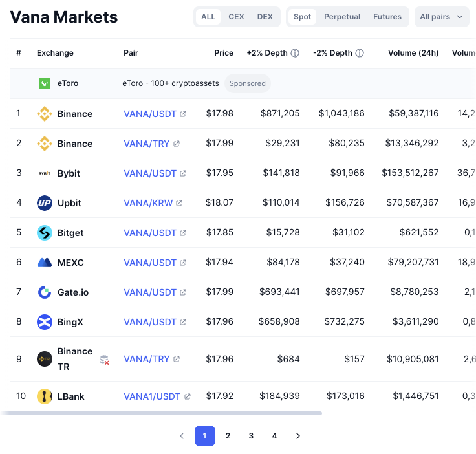
Task: Click the Gate.io exchange logo
Action: coord(44,292)
